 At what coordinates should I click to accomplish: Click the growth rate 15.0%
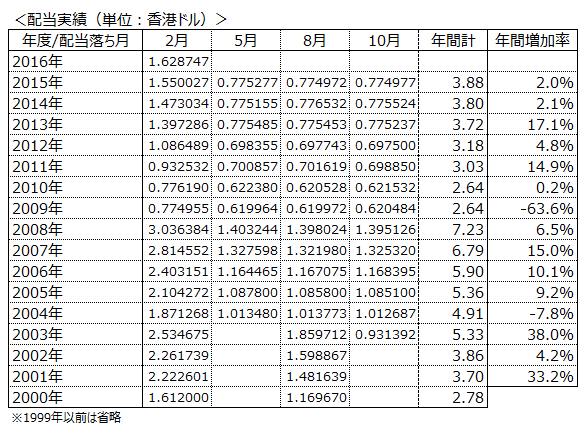click(550, 250)
